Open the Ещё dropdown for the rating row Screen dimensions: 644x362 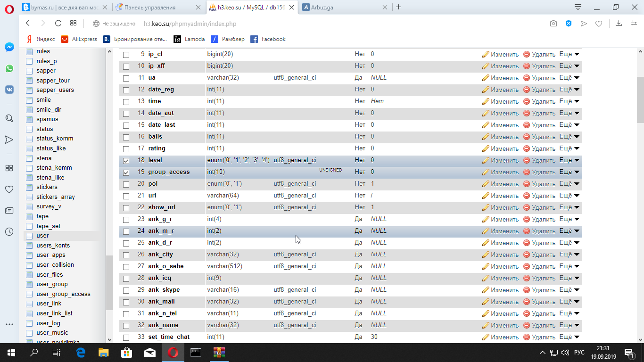coord(569,148)
